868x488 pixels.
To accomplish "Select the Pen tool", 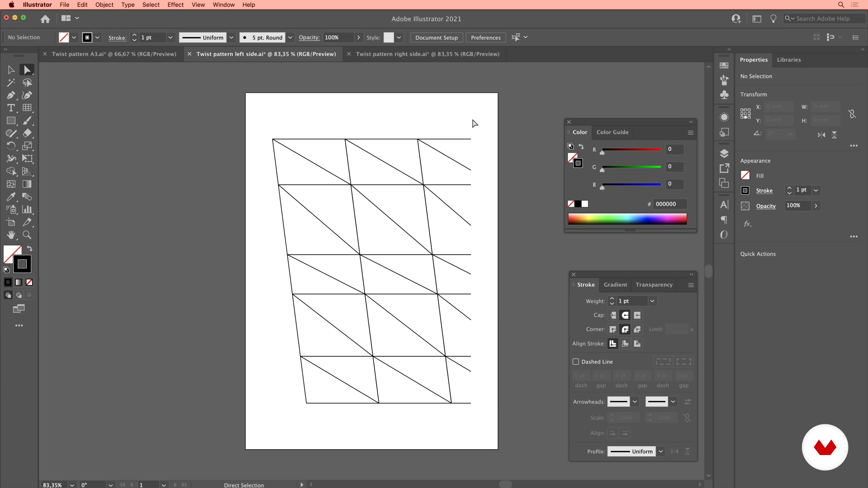I will 11,95.
